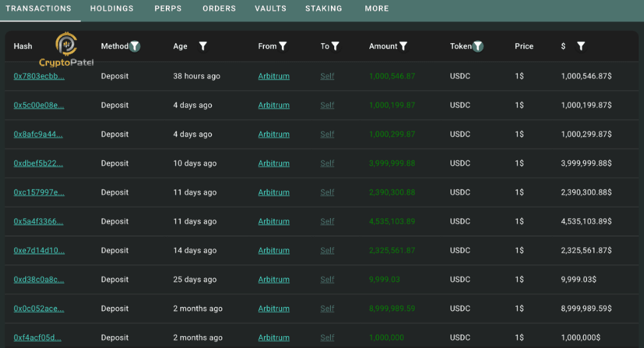Switch to the Holdings tab

pyautogui.click(x=111, y=9)
